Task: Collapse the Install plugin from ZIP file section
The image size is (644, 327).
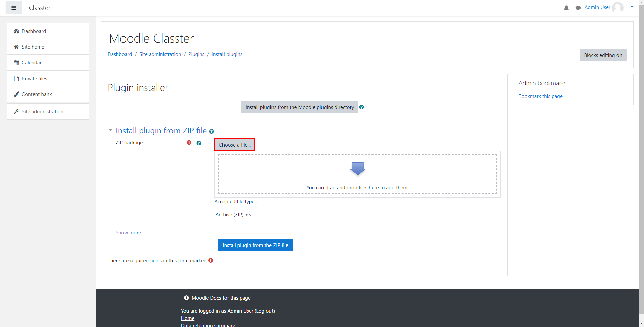Action: (x=110, y=130)
